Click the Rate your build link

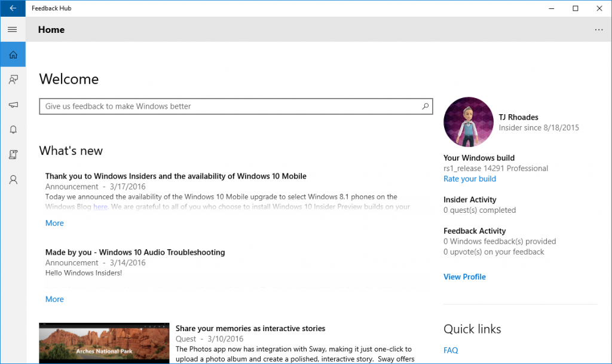pyautogui.click(x=469, y=179)
